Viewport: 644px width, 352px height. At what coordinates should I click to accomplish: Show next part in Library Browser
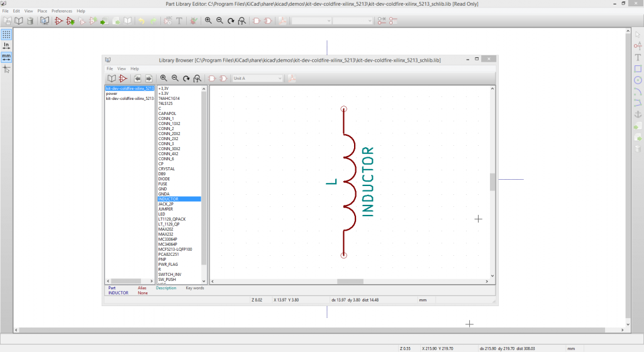148,79
